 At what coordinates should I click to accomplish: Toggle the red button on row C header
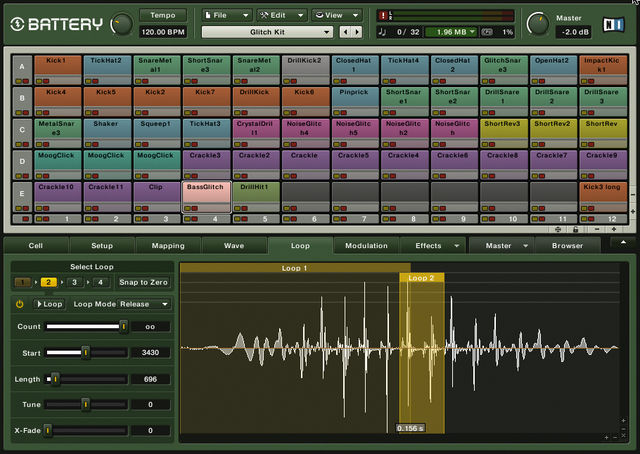coord(26,145)
